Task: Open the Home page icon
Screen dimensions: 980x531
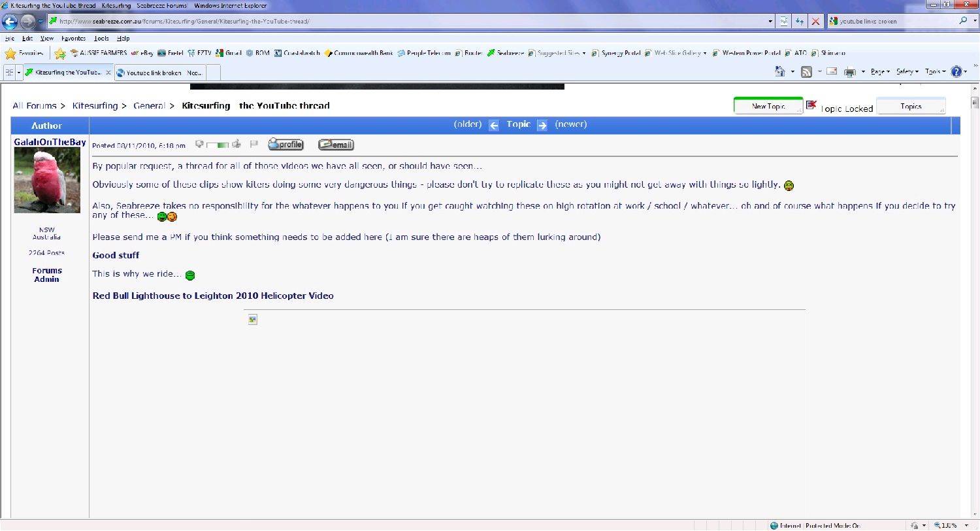Action: (780, 72)
